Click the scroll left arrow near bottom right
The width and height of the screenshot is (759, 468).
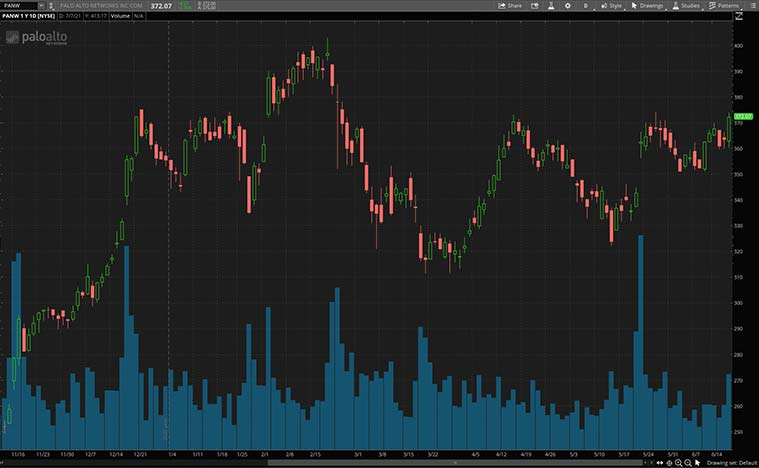click(645, 463)
